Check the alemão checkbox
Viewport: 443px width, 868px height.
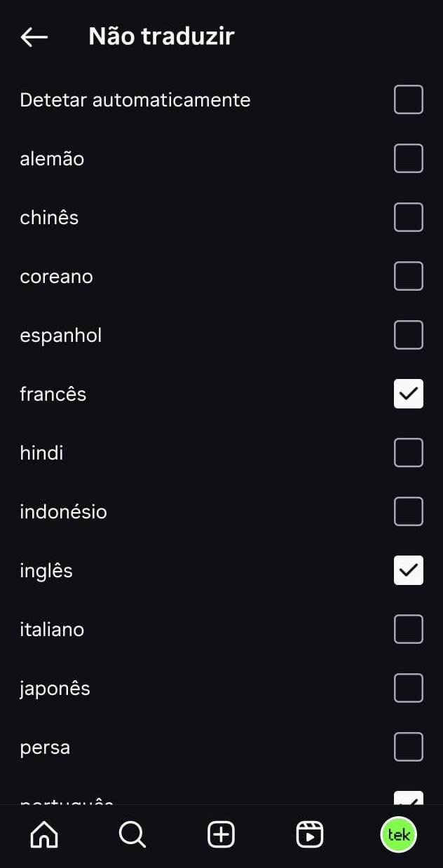coord(408,158)
